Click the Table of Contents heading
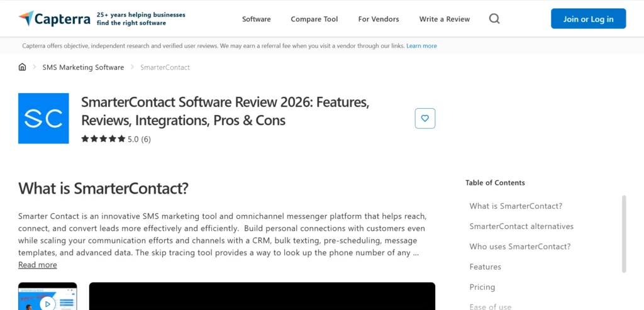Screen dimensions: 644x310 [495, 183]
